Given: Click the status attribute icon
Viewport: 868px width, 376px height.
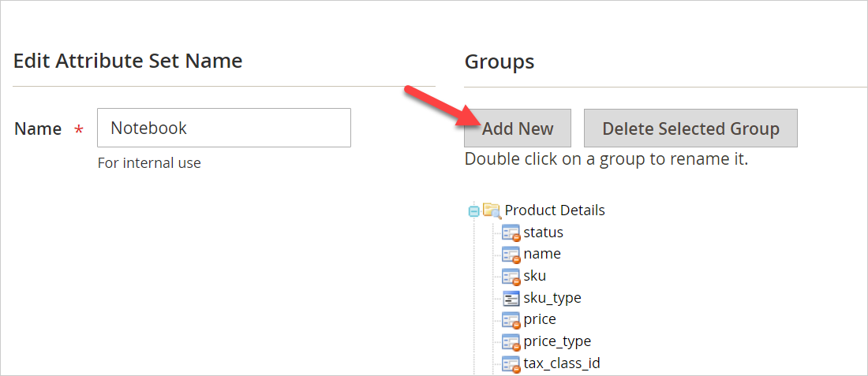Looking at the screenshot, I should tap(511, 233).
